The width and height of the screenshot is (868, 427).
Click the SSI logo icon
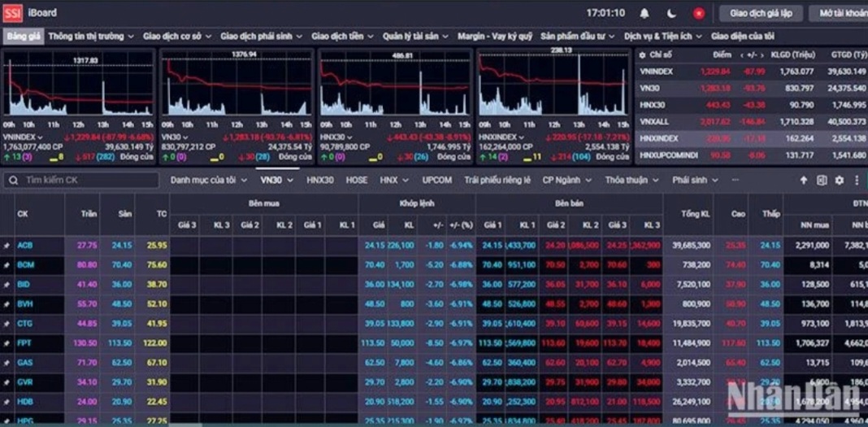13,13
